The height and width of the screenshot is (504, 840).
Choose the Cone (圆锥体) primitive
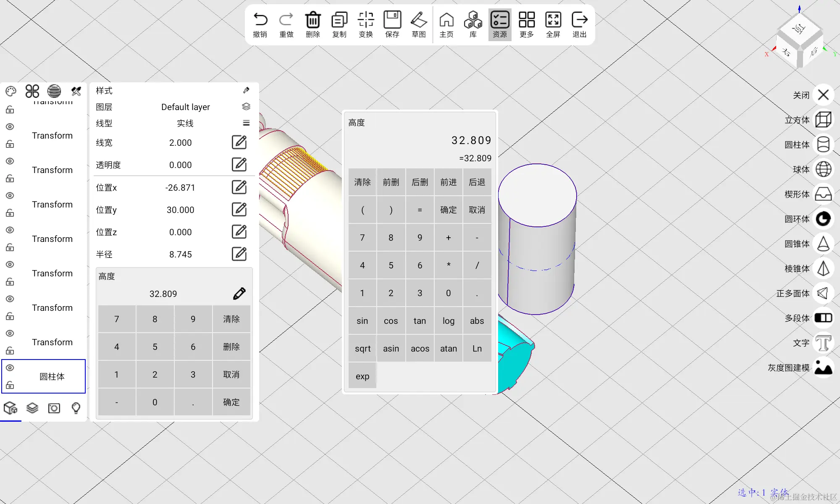click(x=823, y=244)
